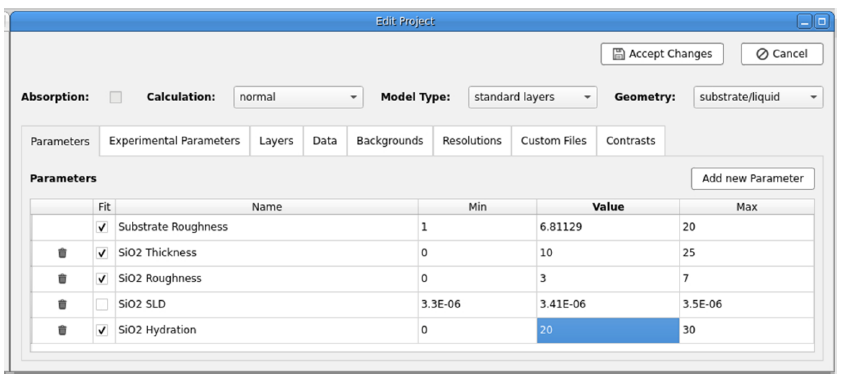The width and height of the screenshot is (842, 380).
Task: Click SiO2 Thickness min cell
Action: tap(477, 253)
